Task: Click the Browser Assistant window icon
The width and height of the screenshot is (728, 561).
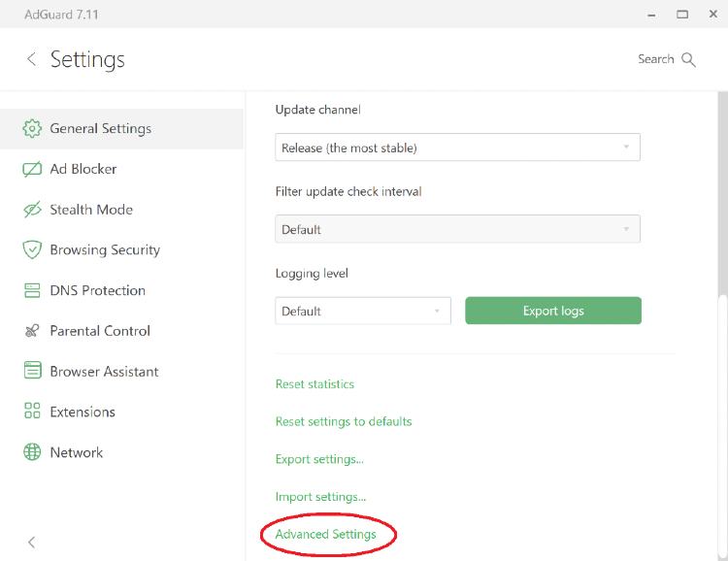Action: click(32, 371)
